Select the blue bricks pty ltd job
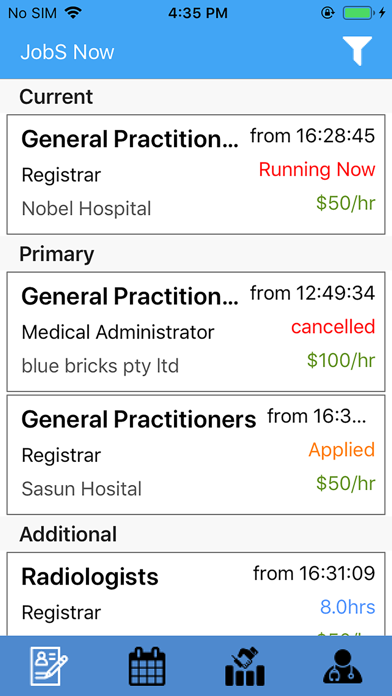The height and width of the screenshot is (696, 392). [196, 332]
